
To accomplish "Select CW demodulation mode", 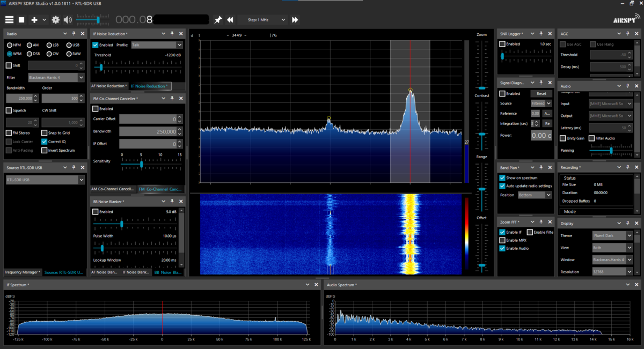I will click(49, 54).
